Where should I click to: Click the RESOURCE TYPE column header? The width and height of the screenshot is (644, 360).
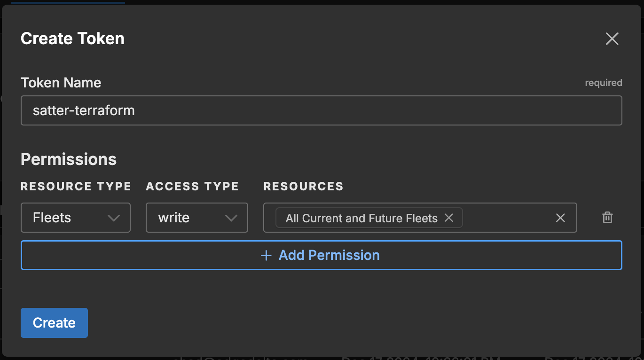pos(76,187)
